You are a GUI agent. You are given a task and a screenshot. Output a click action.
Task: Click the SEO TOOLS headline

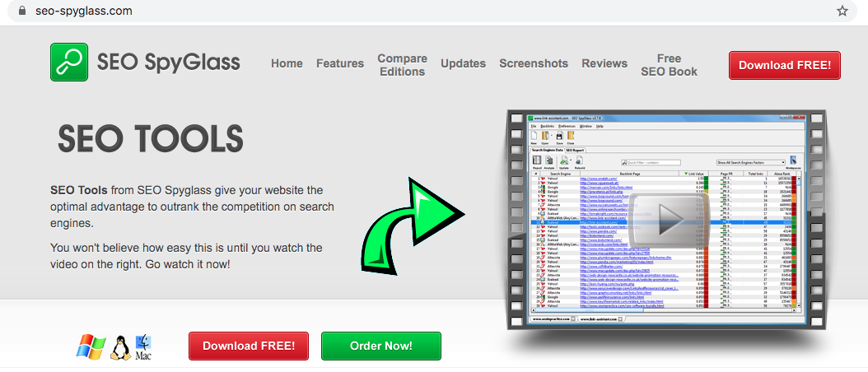151,138
